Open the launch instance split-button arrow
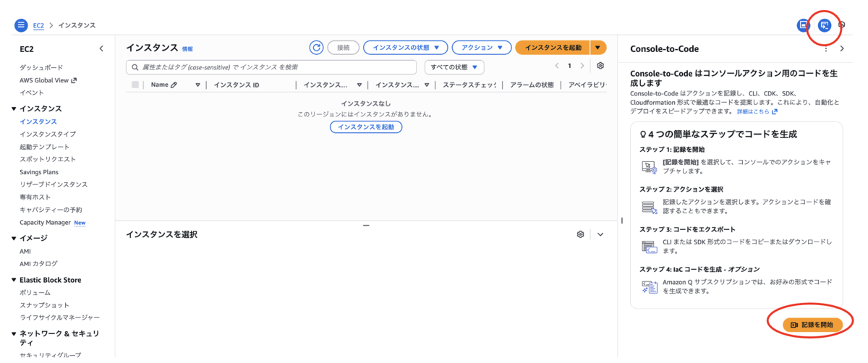Image resolution: width=868 pixels, height=363 pixels. (598, 48)
